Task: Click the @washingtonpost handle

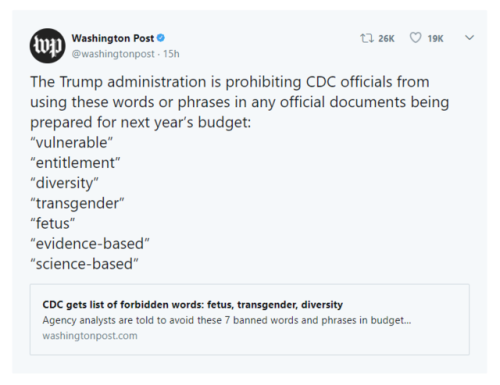Action: (113, 54)
